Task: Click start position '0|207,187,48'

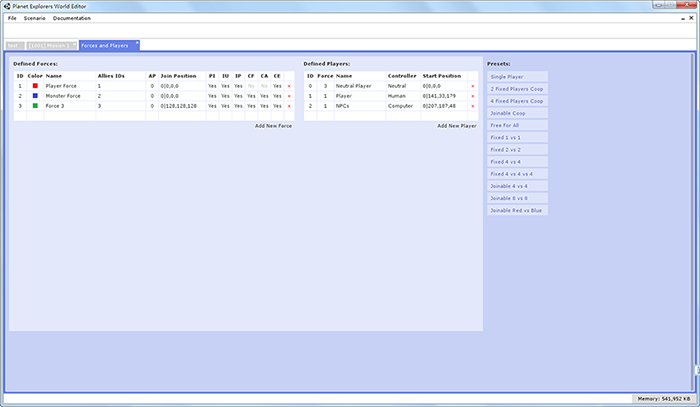Action: click(444, 106)
